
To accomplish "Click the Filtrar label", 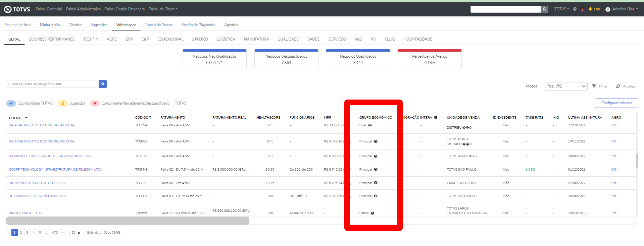I will [x=603, y=86].
